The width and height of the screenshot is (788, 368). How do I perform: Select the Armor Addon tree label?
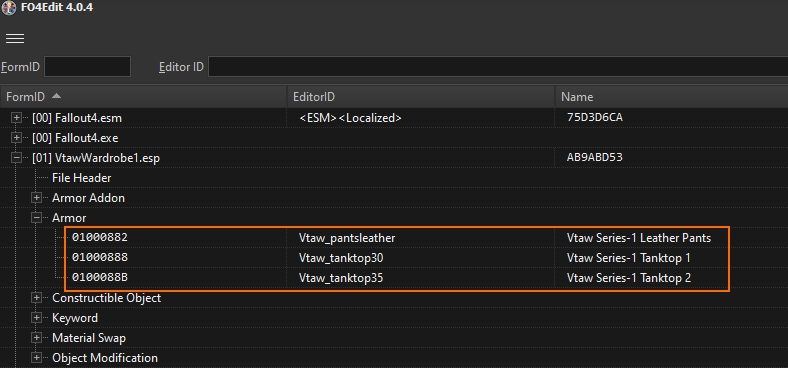click(x=88, y=198)
